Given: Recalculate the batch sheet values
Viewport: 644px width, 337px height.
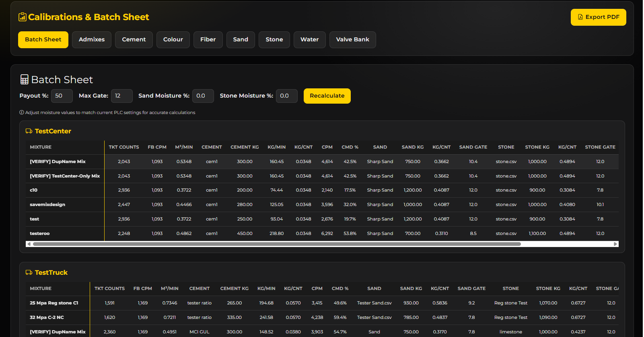Looking at the screenshot, I should pos(327,96).
